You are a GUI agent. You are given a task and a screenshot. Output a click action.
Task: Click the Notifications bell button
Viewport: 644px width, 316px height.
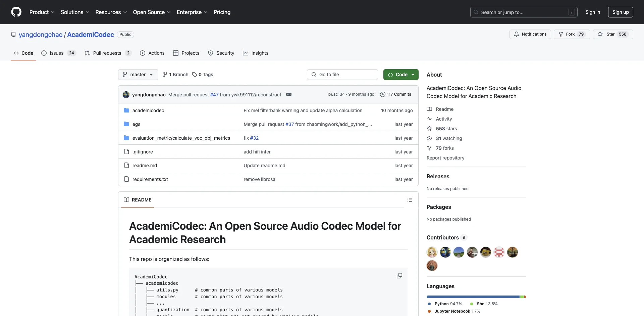point(530,34)
